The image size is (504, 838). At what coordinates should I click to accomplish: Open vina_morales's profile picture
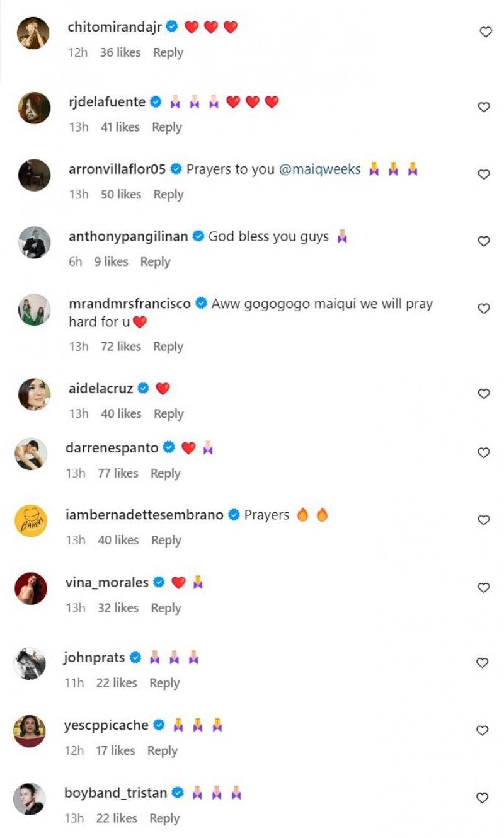(31, 589)
